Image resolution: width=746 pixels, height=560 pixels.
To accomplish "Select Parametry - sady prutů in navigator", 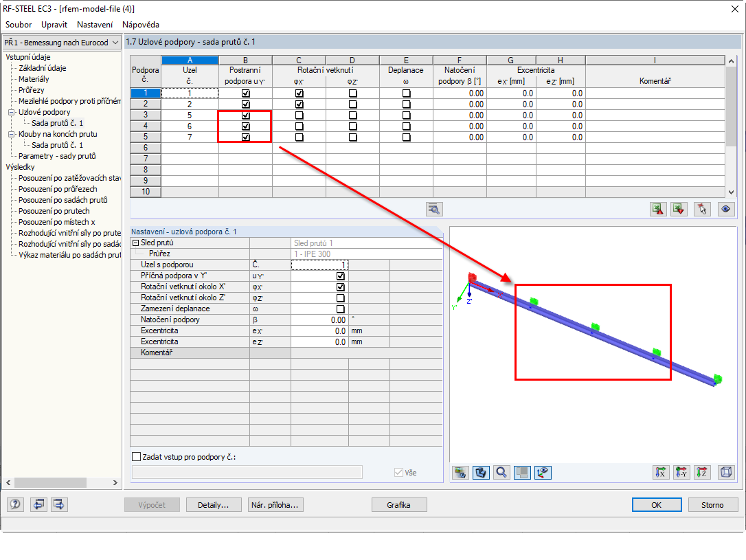I will click(x=57, y=156).
